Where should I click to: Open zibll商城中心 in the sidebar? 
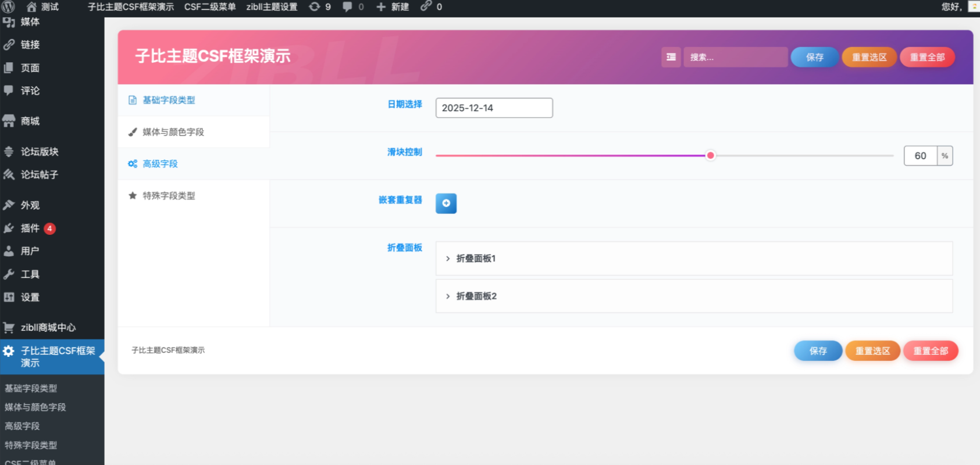coord(52,328)
